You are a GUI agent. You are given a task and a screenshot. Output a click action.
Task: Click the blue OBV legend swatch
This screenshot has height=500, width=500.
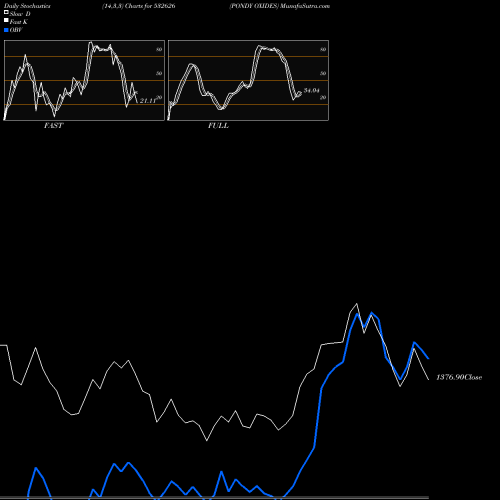[x=6, y=30]
